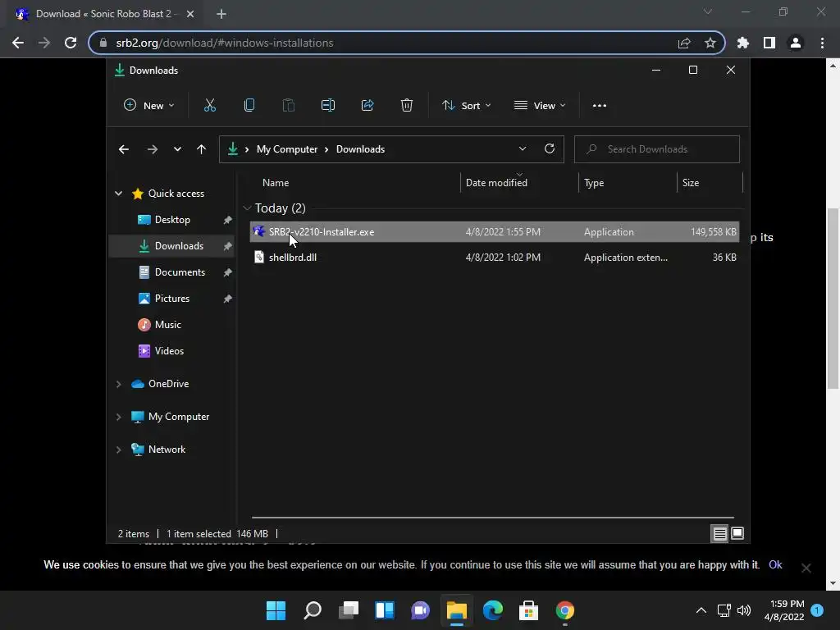This screenshot has height=630, width=840.
Task: Toggle Chrome side panel icon
Action: point(769,43)
